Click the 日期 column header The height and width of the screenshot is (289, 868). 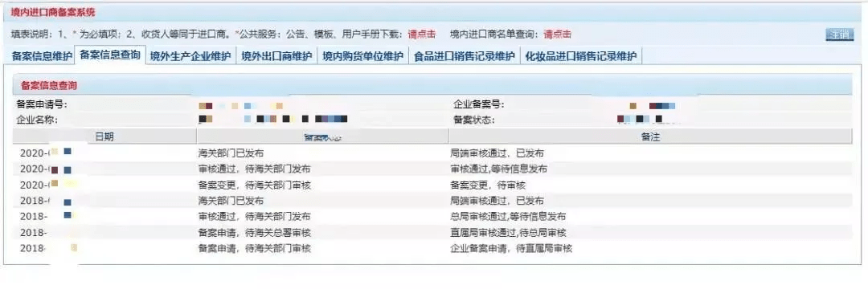coord(104,137)
